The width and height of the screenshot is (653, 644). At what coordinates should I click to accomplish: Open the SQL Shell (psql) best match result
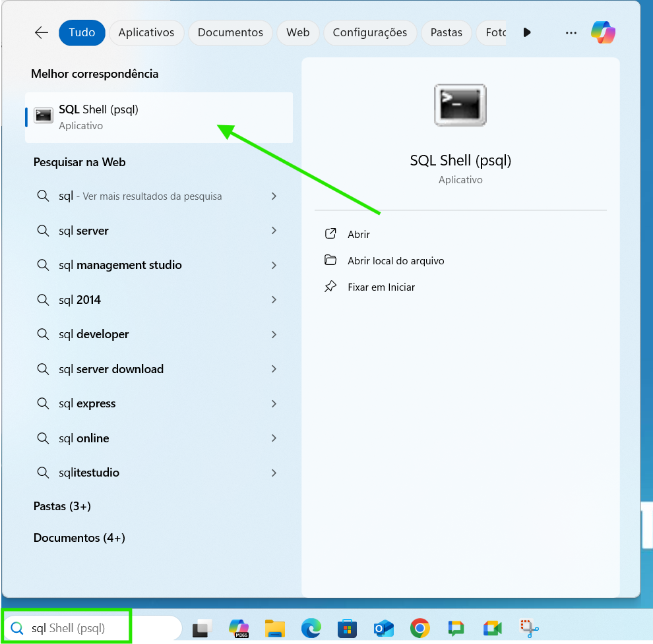tap(159, 117)
